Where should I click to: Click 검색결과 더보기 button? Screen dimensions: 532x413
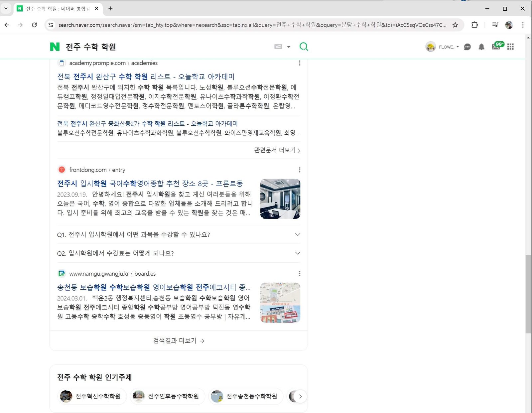[179, 341]
